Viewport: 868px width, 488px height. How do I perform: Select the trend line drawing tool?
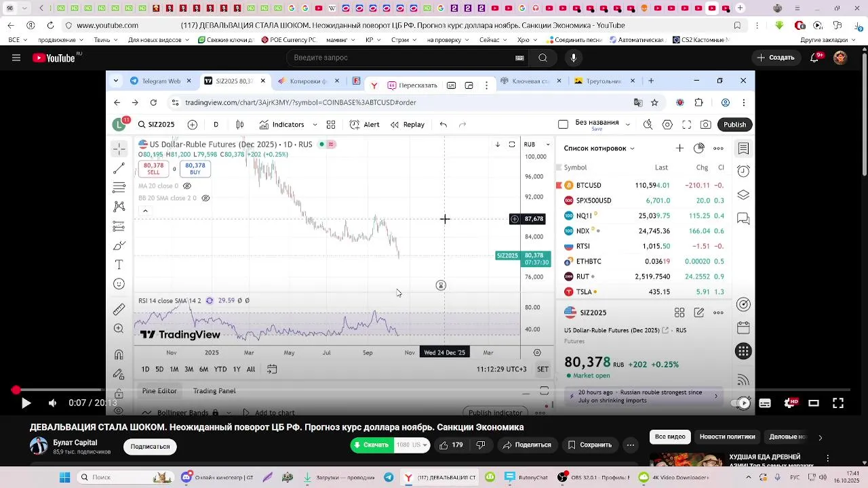click(119, 168)
